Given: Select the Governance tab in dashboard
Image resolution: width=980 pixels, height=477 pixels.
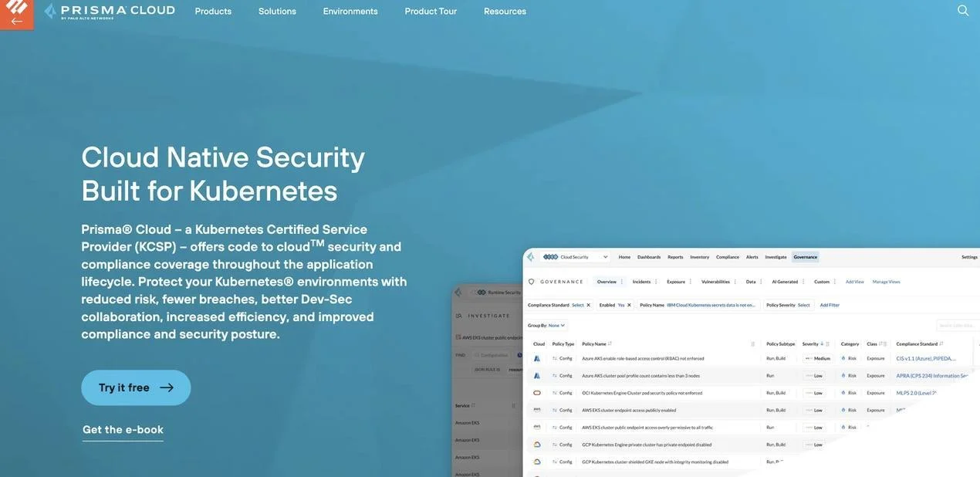Looking at the screenshot, I should [x=806, y=257].
